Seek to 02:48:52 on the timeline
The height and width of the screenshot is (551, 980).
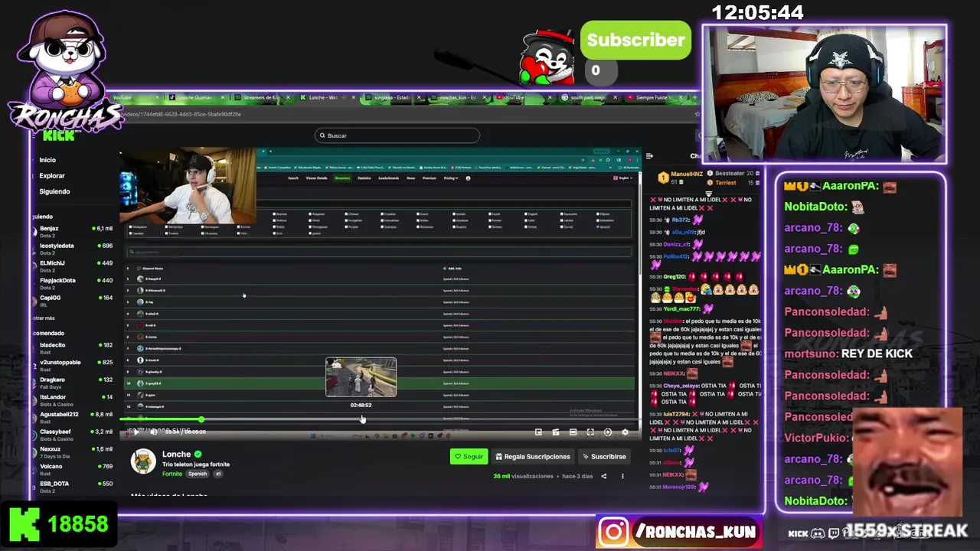tap(361, 419)
